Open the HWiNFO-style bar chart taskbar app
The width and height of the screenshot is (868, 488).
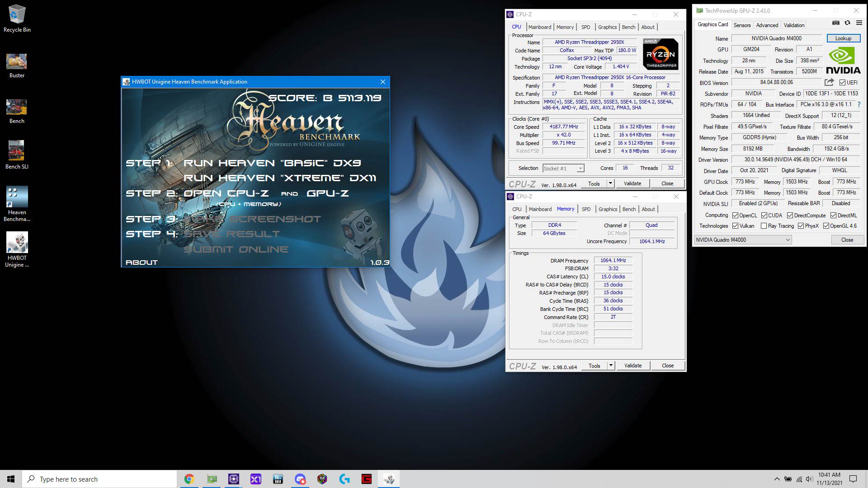278,479
